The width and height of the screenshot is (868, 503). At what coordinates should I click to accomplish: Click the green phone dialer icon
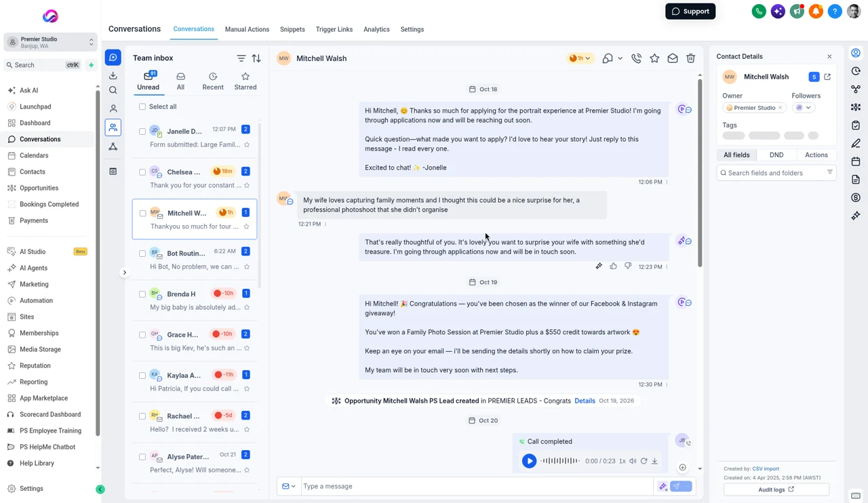[759, 12]
